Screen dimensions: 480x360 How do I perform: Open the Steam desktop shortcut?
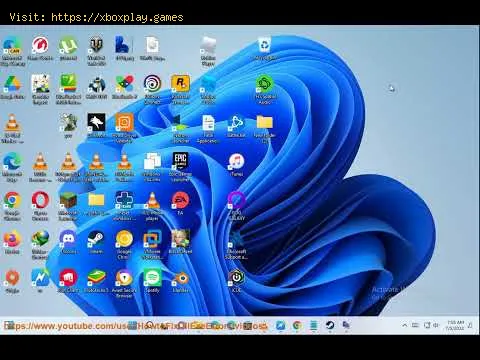coord(96,242)
